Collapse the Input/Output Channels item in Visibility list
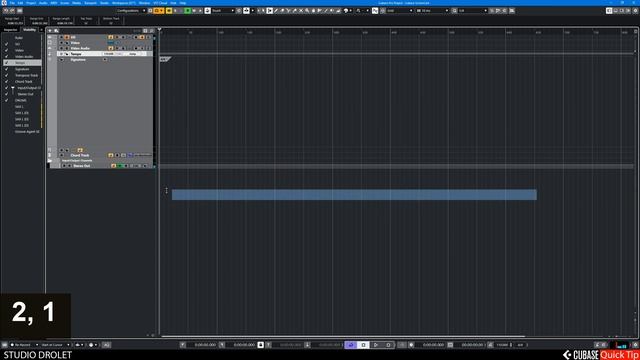Screen dimensions: 640x360 pos(13,88)
